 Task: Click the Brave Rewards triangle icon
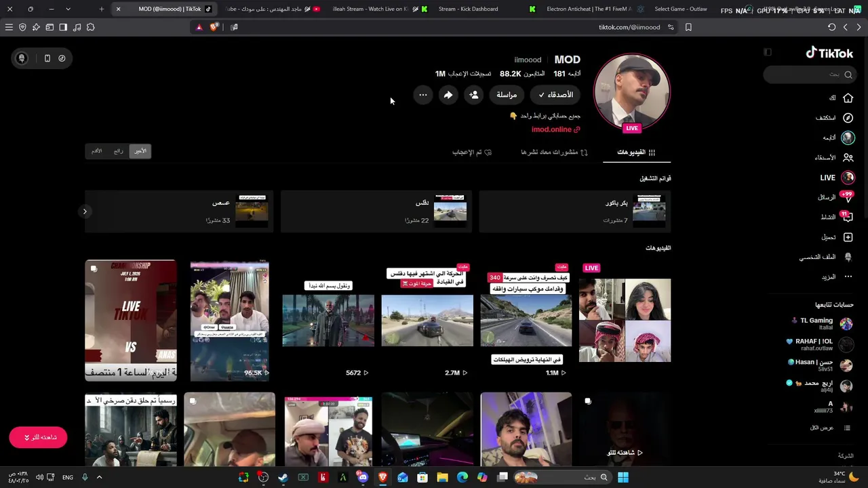pos(199,27)
